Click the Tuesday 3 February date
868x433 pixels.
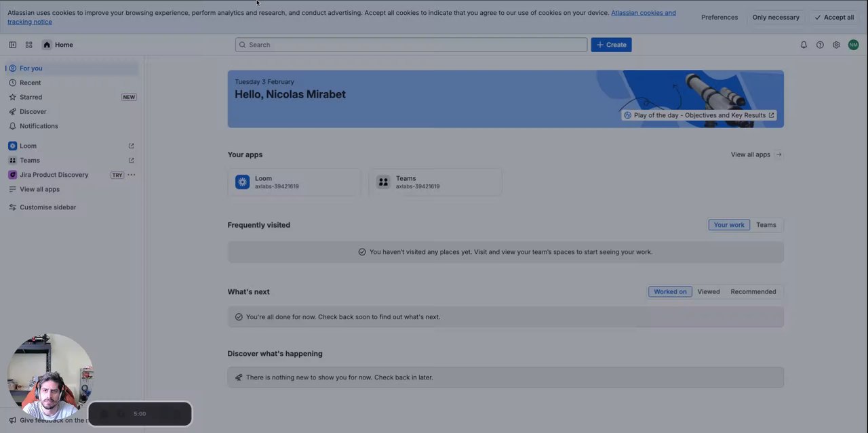pyautogui.click(x=264, y=82)
